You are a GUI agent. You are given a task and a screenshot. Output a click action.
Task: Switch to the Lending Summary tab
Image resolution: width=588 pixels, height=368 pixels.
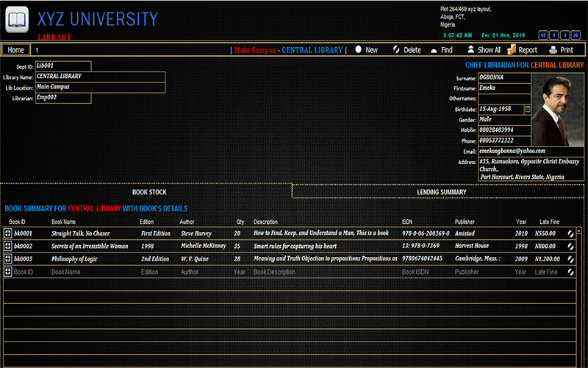tap(441, 192)
